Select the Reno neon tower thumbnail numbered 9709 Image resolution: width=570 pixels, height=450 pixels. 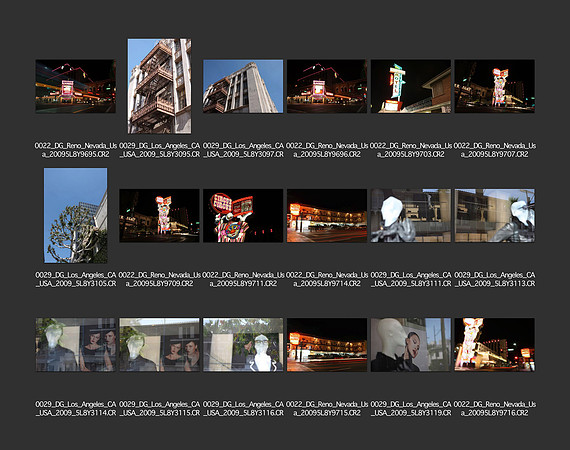[159, 216]
